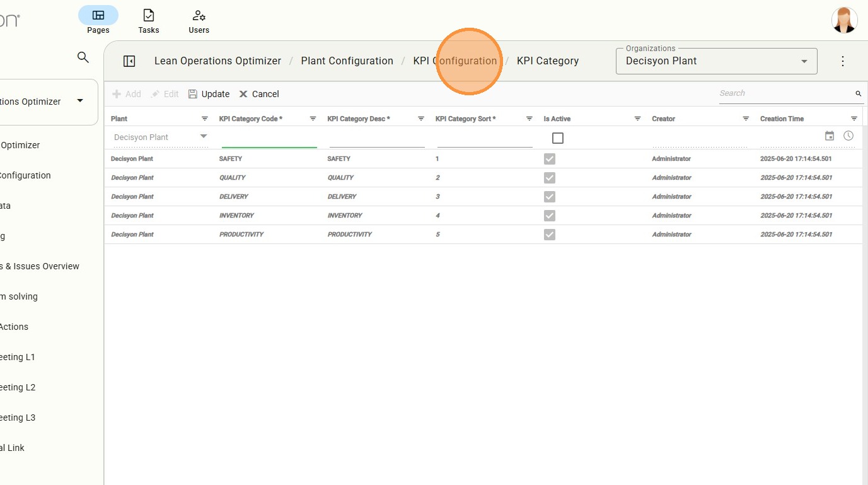Click the calendar icon in Creation Time
Viewport: 868px width, 485px height.
[x=830, y=136]
